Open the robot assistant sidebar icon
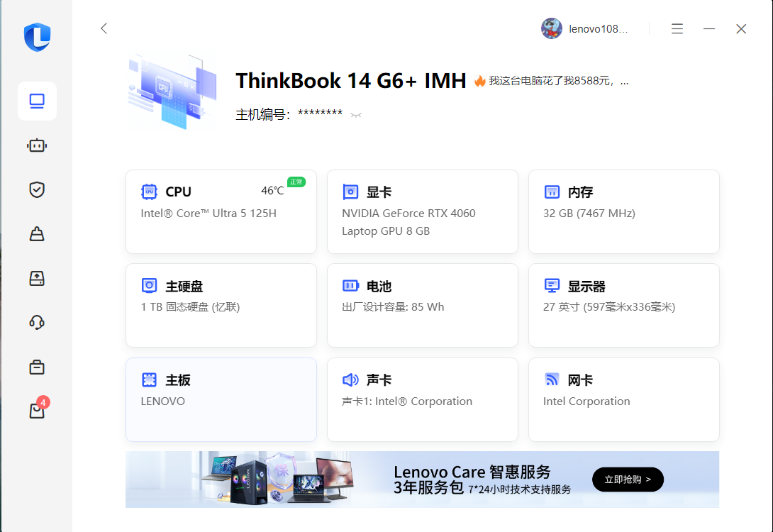Image resolution: width=773 pixels, height=532 pixels. click(37, 145)
